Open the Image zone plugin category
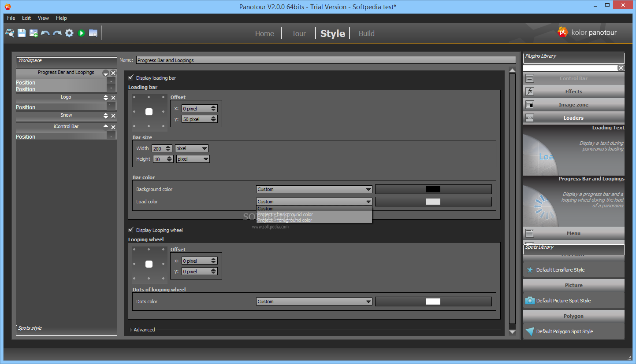636x364 pixels. coord(574,105)
